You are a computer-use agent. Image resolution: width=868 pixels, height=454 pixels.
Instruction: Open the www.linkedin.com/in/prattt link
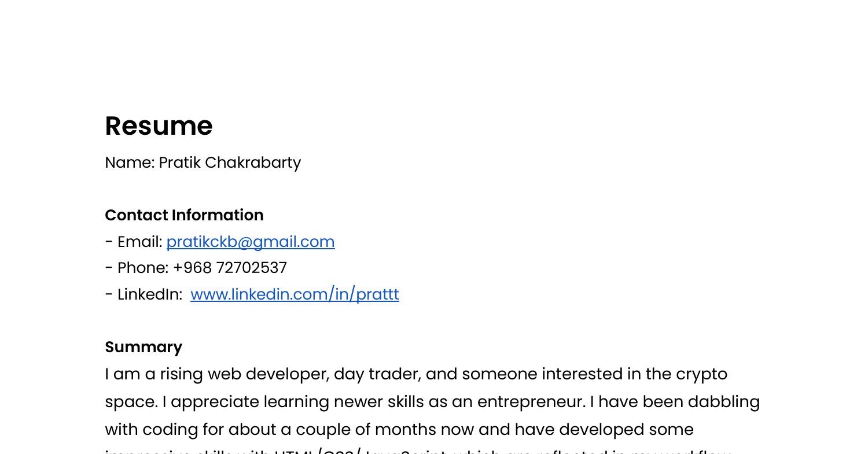pos(295,294)
